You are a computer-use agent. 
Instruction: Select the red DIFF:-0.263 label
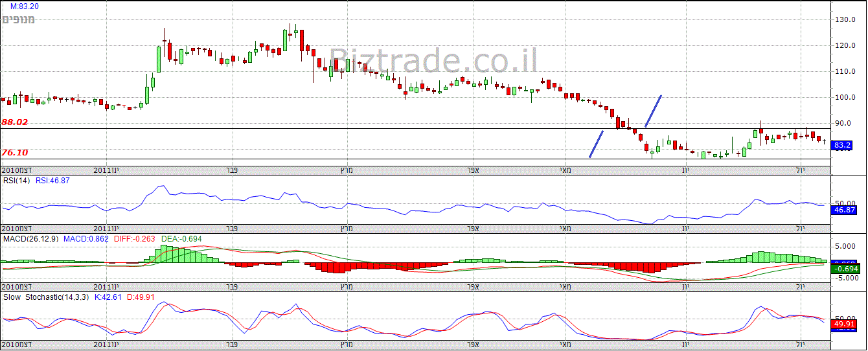(x=135, y=239)
